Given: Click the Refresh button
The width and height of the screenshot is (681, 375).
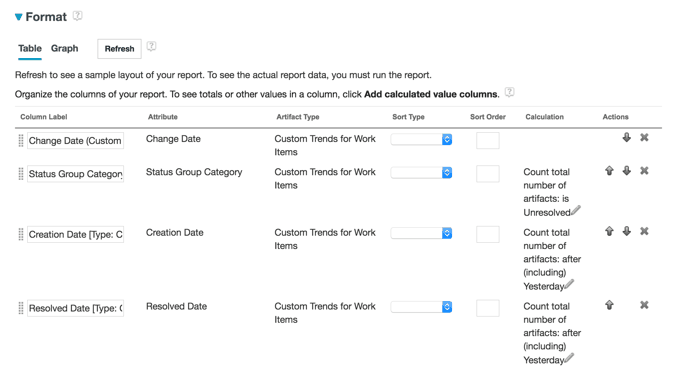Looking at the screenshot, I should tap(119, 49).
